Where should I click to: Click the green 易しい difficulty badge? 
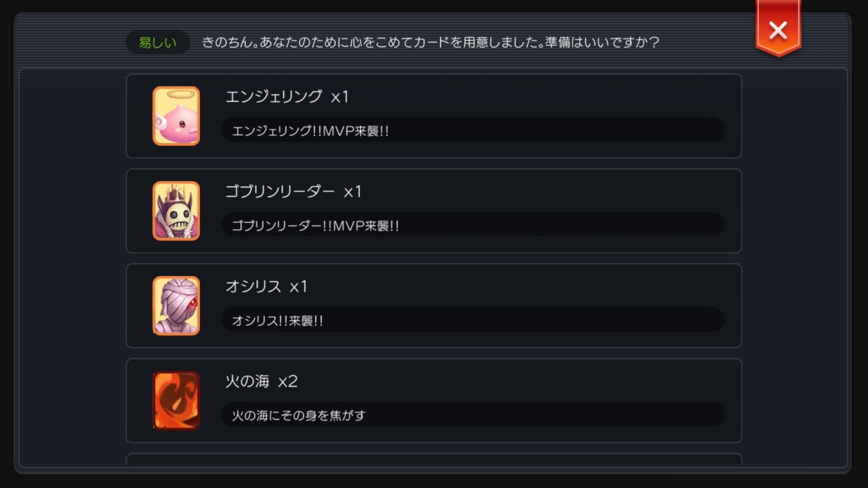tap(157, 43)
